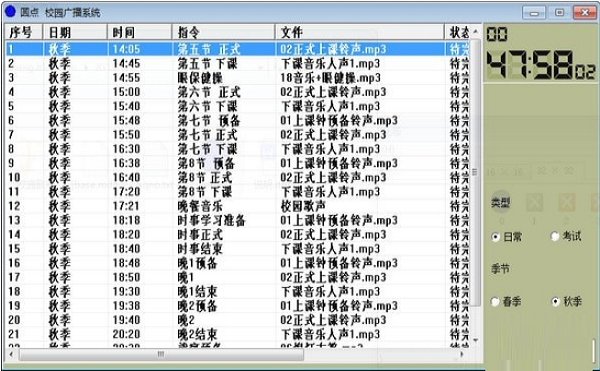Maximize the 校园广播系统 window

tap(559, 13)
